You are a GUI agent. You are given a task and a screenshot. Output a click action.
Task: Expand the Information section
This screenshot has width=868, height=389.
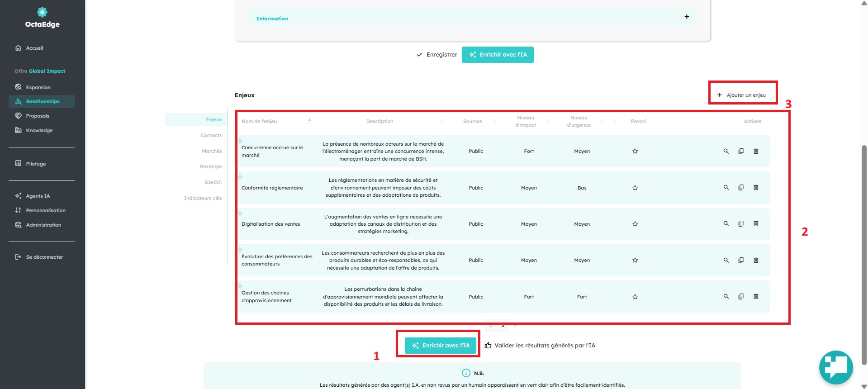(687, 17)
